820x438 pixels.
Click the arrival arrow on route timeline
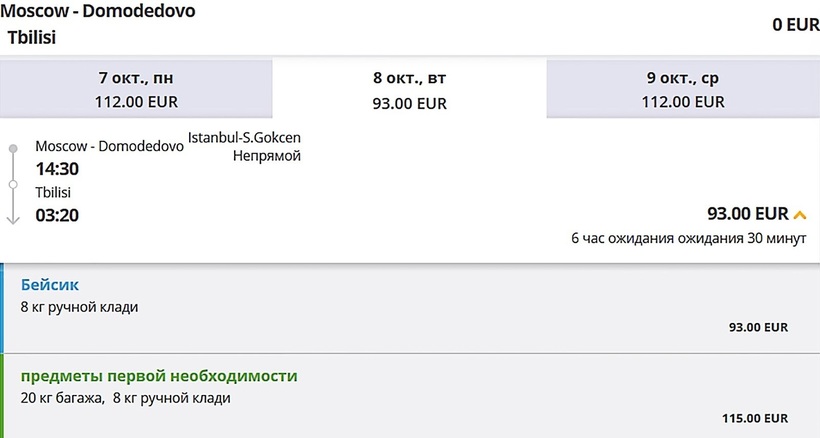click(x=13, y=216)
